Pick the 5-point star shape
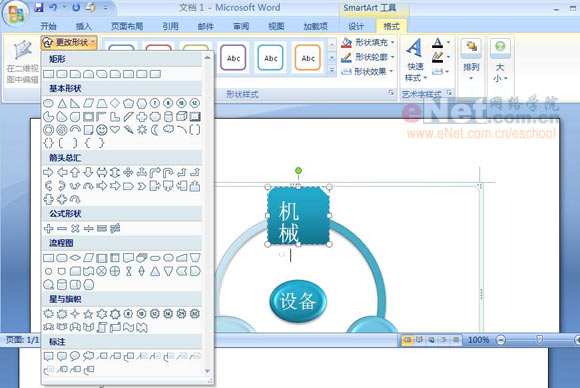The width and height of the screenshot is (580, 388). [x=88, y=314]
